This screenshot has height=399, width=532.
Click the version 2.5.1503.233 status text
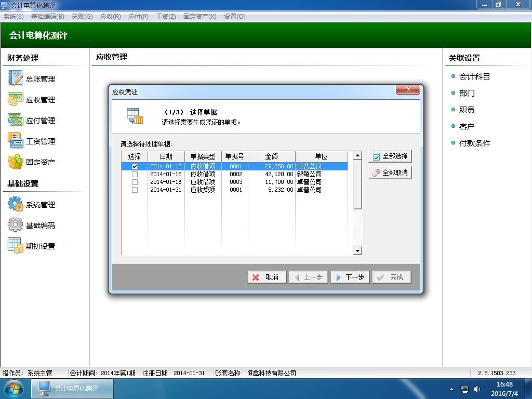pos(497,373)
